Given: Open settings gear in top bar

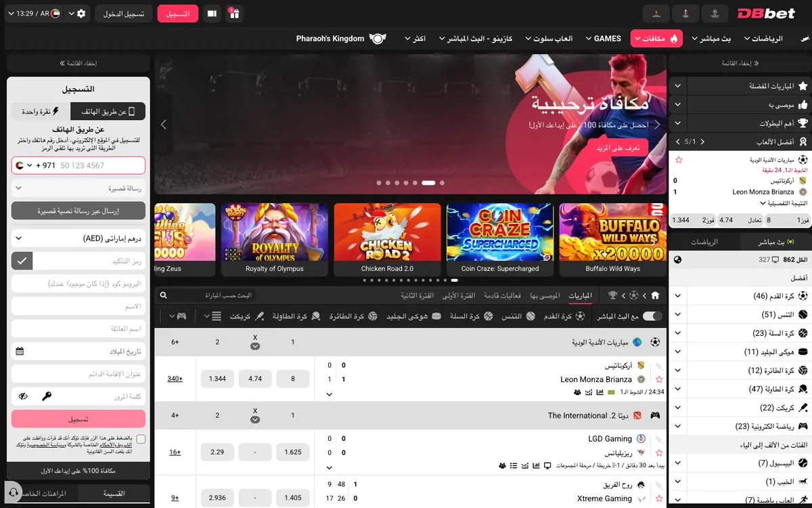Looking at the screenshot, I should point(81,14).
